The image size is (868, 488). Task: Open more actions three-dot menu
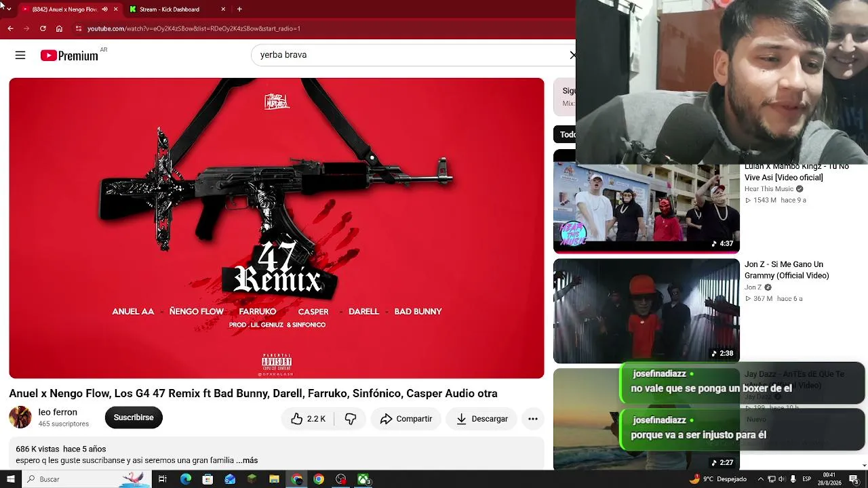pos(533,419)
